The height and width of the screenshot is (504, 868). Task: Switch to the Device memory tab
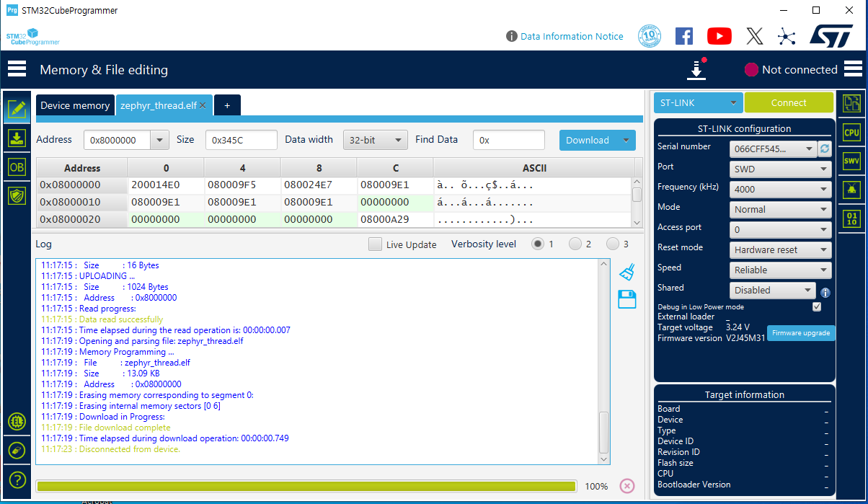coord(75,105)
